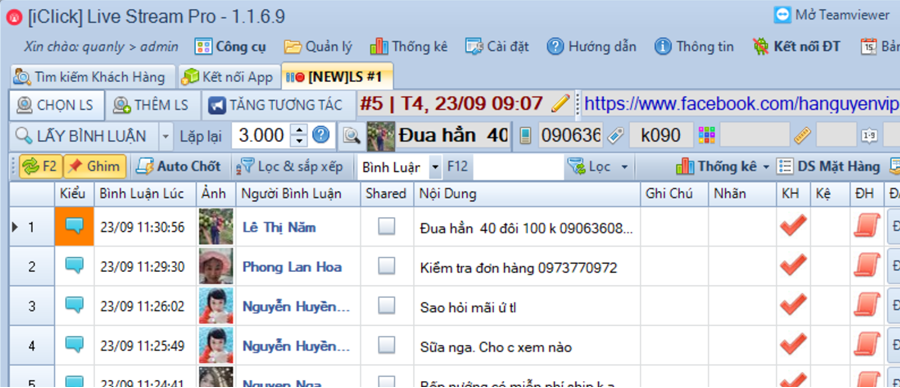Check Shared box in row 4

386,344
